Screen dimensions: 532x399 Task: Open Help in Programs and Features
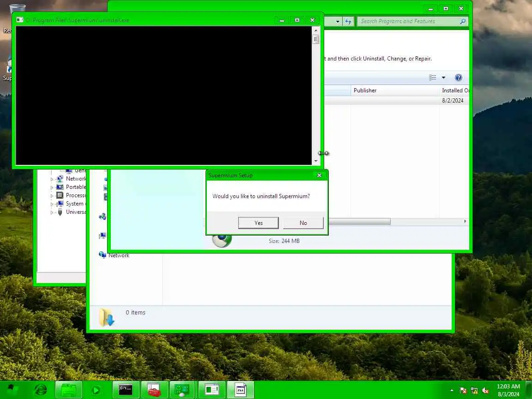(x=459, y=78)
